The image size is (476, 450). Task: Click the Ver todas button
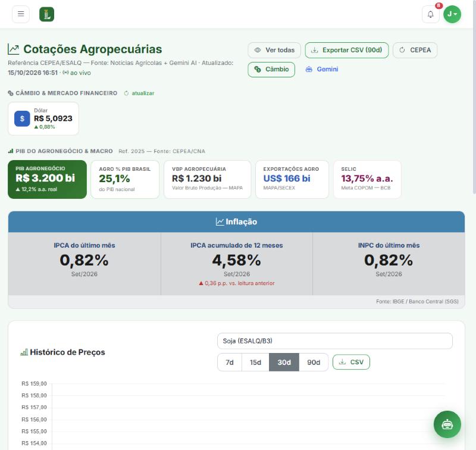274,50
